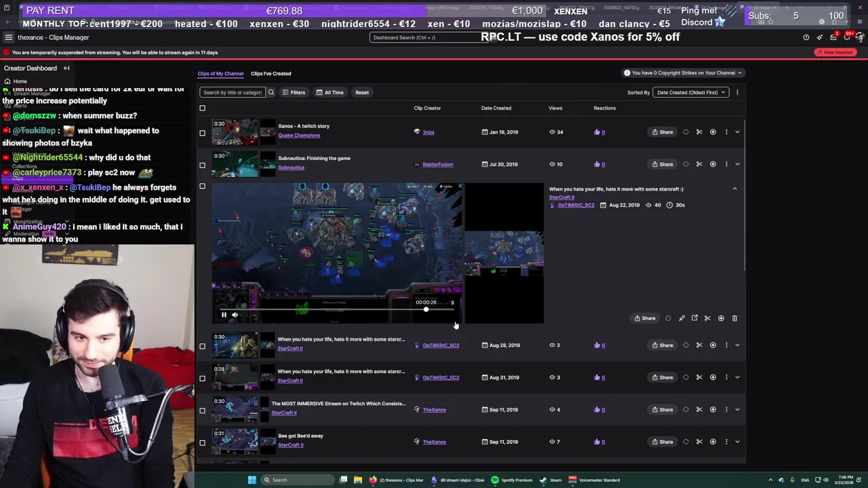868x488 pixels.
Task: Mute the clip player volume
Action: pos(235,314)
